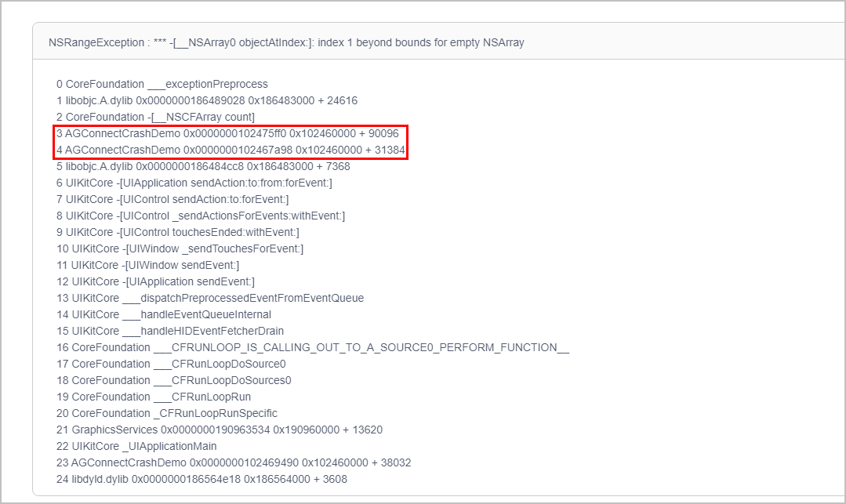
Task: Select frame 19 ___CFRunLoopRun
Action: coord(154,397)
